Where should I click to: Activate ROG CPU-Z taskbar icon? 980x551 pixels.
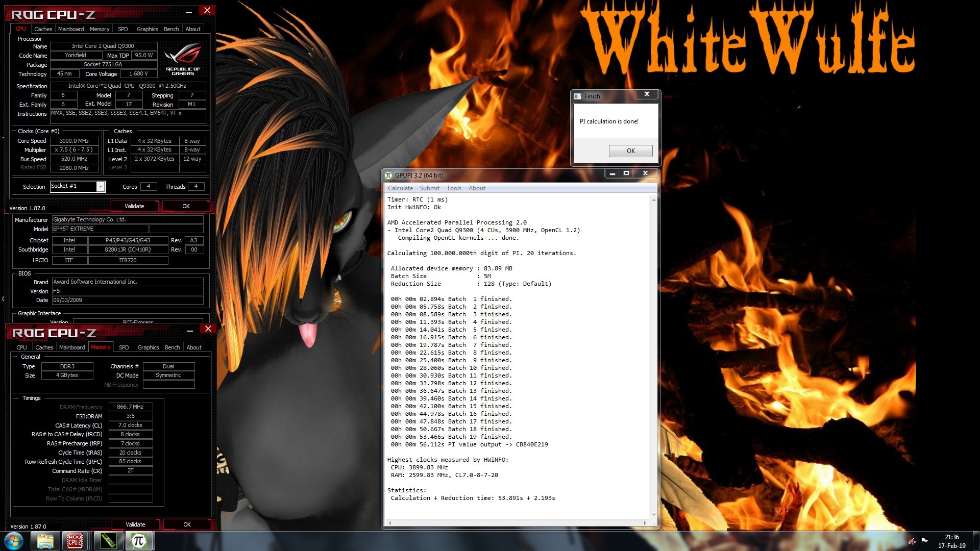point(75,541)
